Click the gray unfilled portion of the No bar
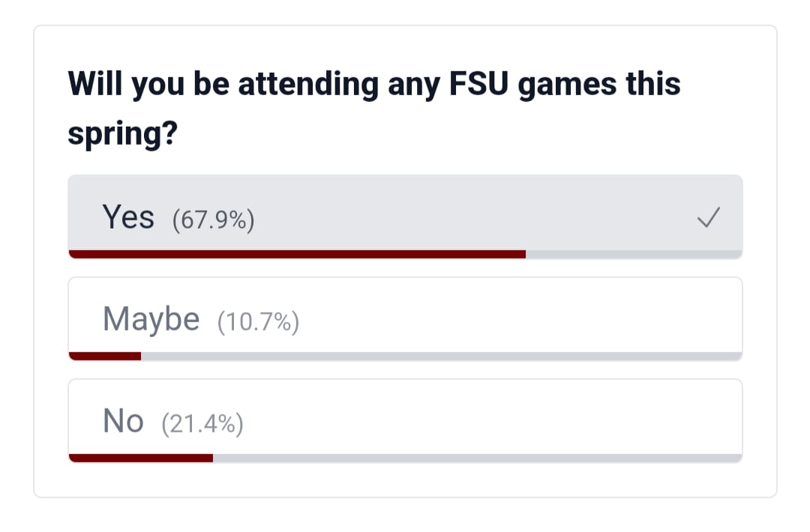Screen dimensions: 810x532 click(477, 458)
